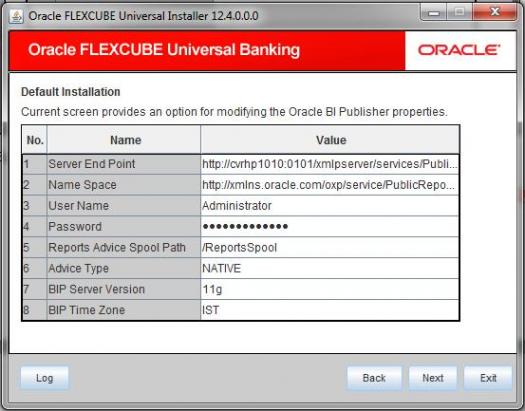The height and width of the screenshot is (411, 525).
Task: Click the No. column header
Action: click(35, 140)
